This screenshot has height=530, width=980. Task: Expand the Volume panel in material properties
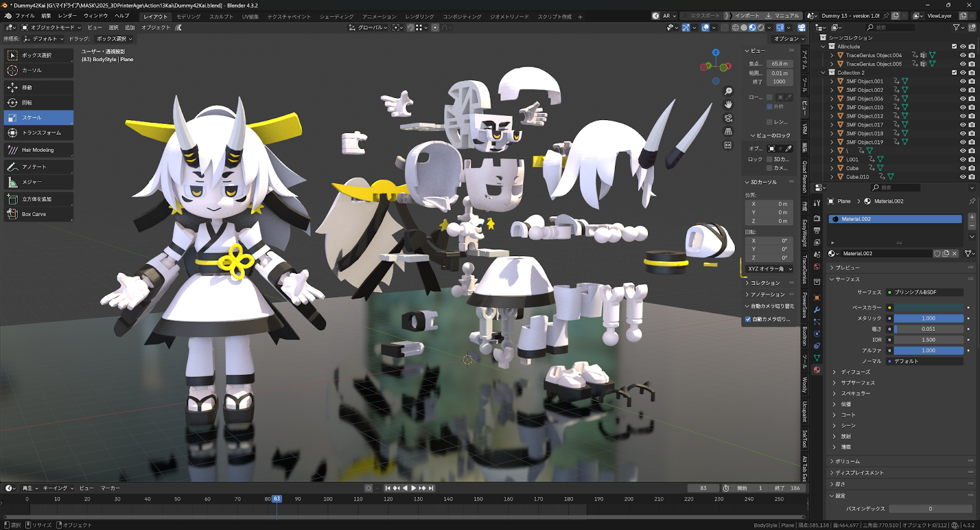[x=848, y=461]
